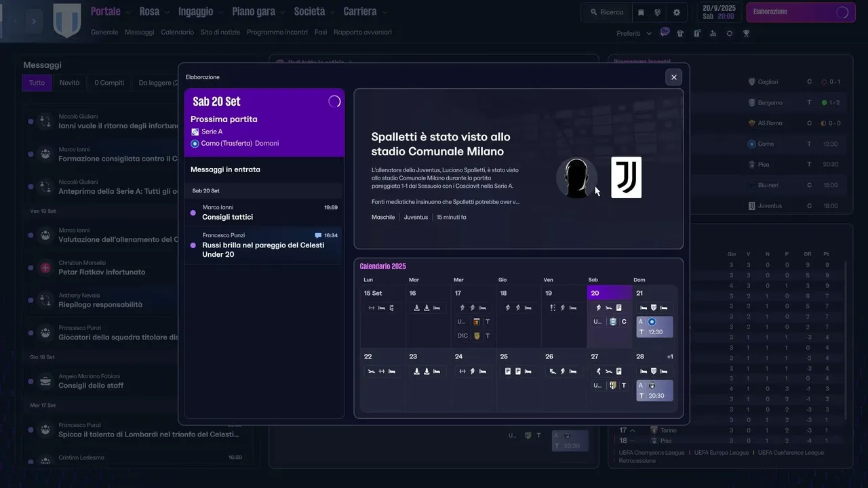
Task: Click the Spalletti silhouette portrait
Action: 576,178
